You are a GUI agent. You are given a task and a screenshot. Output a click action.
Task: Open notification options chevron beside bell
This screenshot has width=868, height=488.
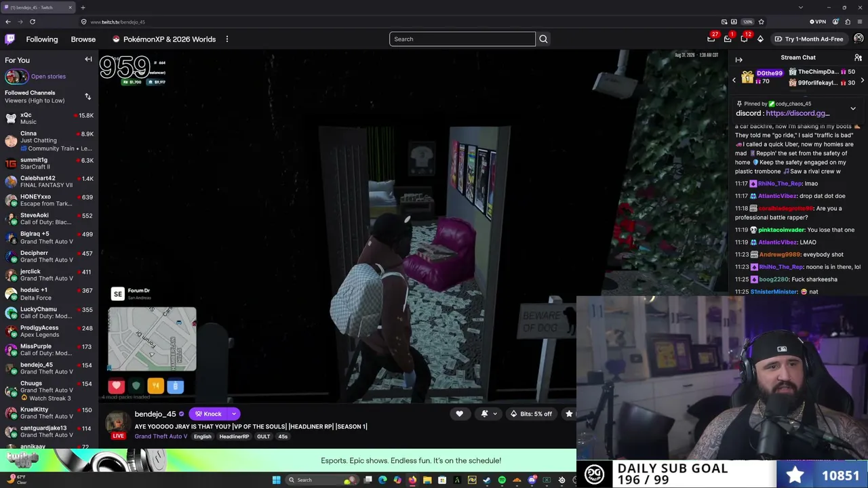click(x=495, y=414)
